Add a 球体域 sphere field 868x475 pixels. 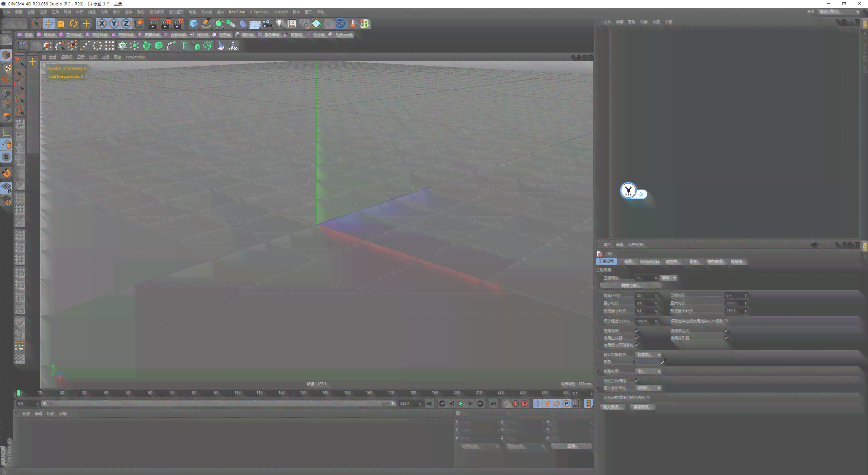[x=46, y=35]
